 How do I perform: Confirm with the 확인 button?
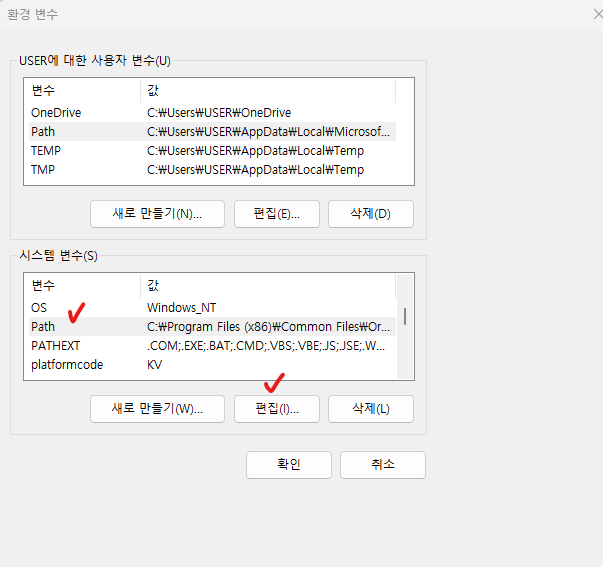click(289, 465)
